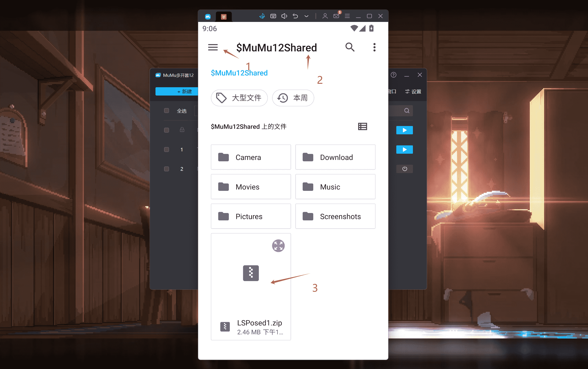This screenshot has height=369, width=588.
Task: Expand the Pictures folder
Action: click(251, 216)
